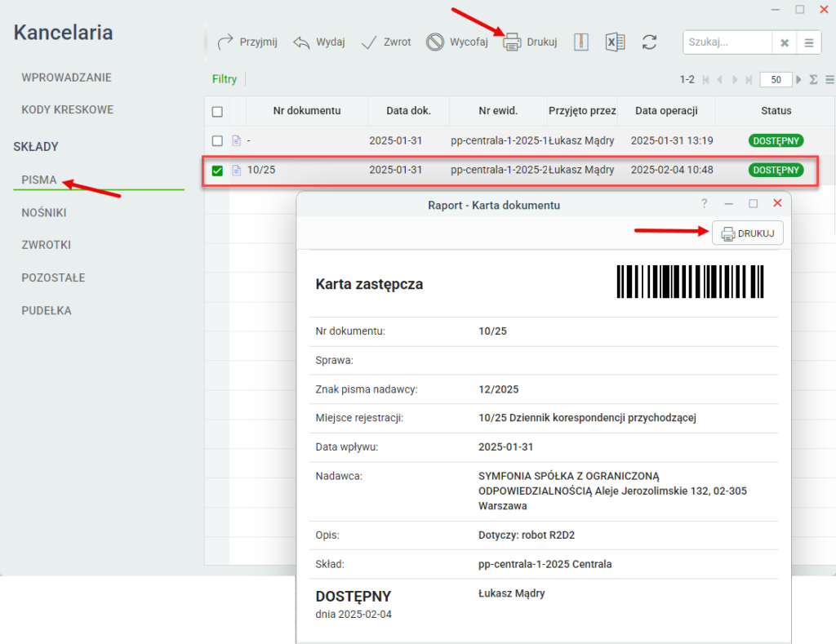The image size is (836, 644).
Task: Close the Raport - Karta dokumentu dialog
Action: coord(777,203)
